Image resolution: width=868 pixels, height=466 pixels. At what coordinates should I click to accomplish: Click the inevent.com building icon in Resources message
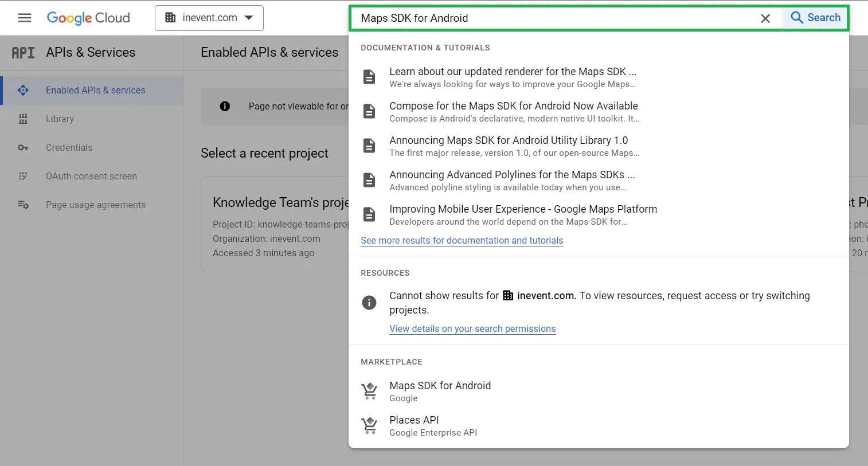click(x=508, y=295)
